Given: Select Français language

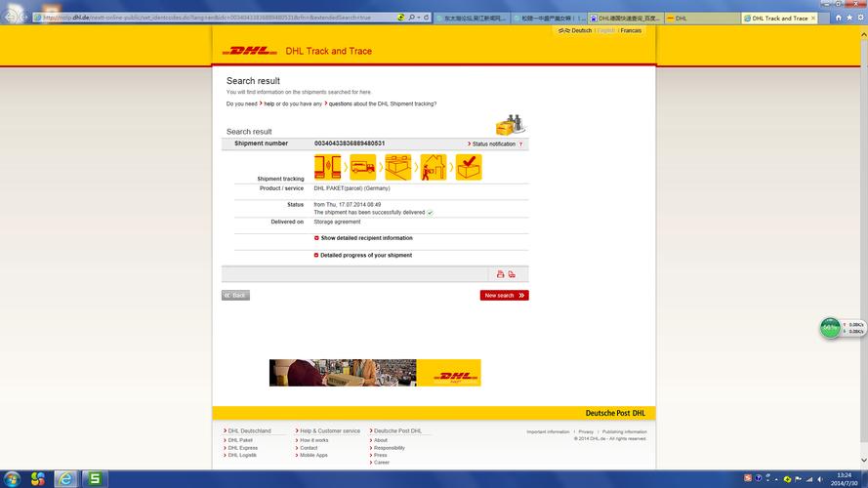Looking at the screenshot, I should coord(631,30).
